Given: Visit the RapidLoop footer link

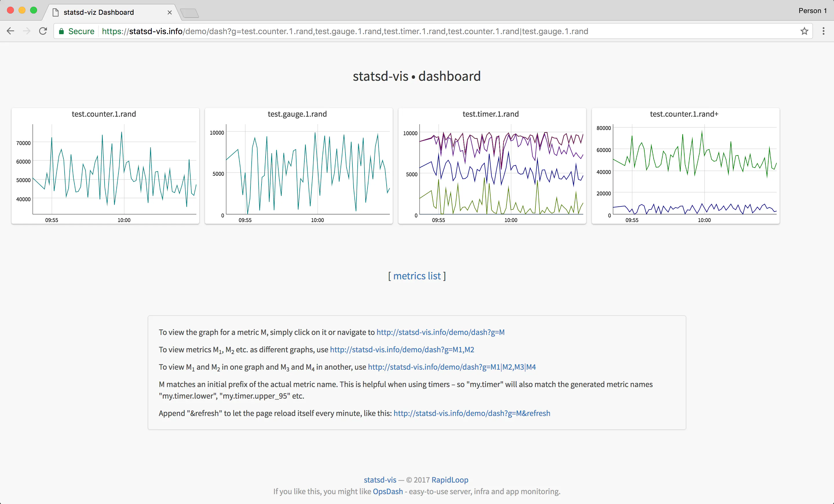Looking at the screenshot, I should [x=450, y=480].
